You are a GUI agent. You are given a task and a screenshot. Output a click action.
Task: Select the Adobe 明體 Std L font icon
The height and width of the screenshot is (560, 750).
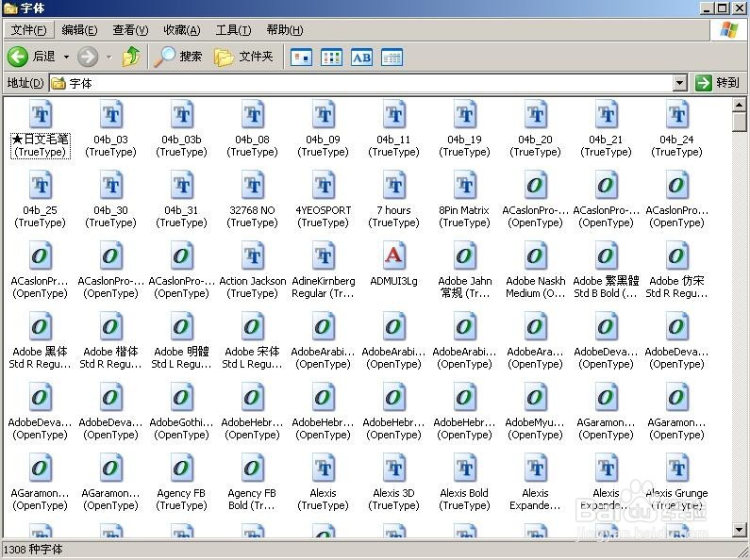click(182, 326)
